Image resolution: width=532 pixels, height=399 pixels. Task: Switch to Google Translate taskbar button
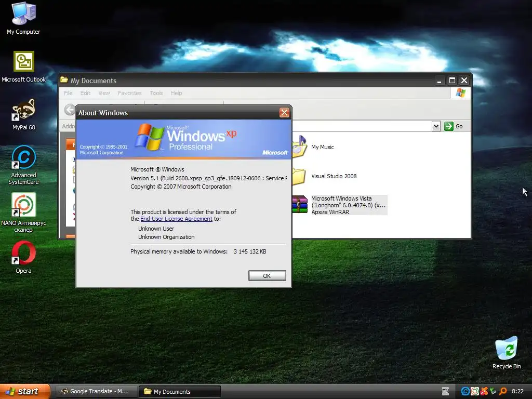(x=96, y=391)
